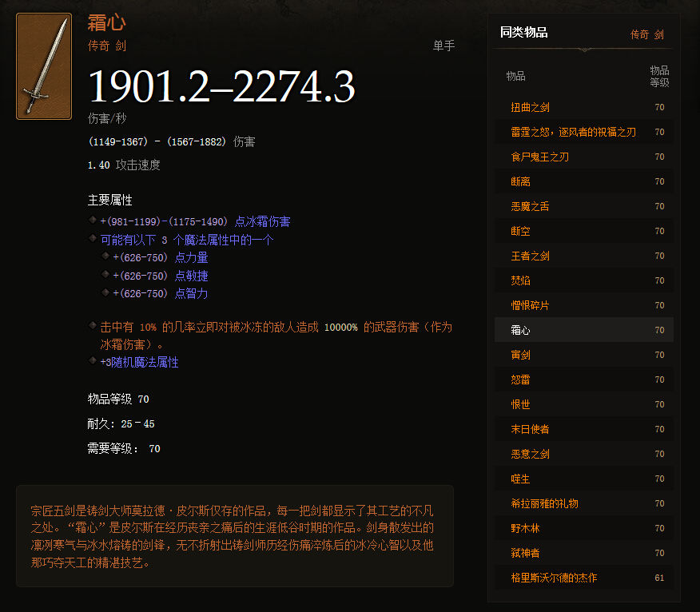View the 恶魔之舌 item page

(530, 206)
